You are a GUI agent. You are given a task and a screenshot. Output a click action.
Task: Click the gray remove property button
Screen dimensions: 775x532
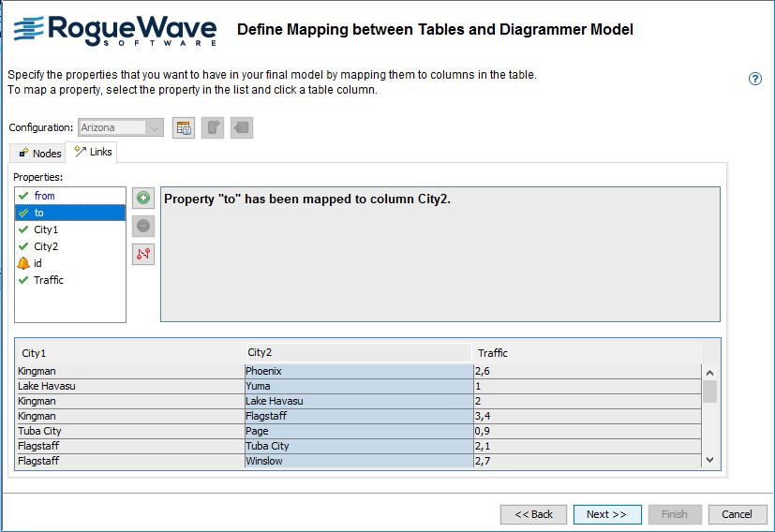143,226
